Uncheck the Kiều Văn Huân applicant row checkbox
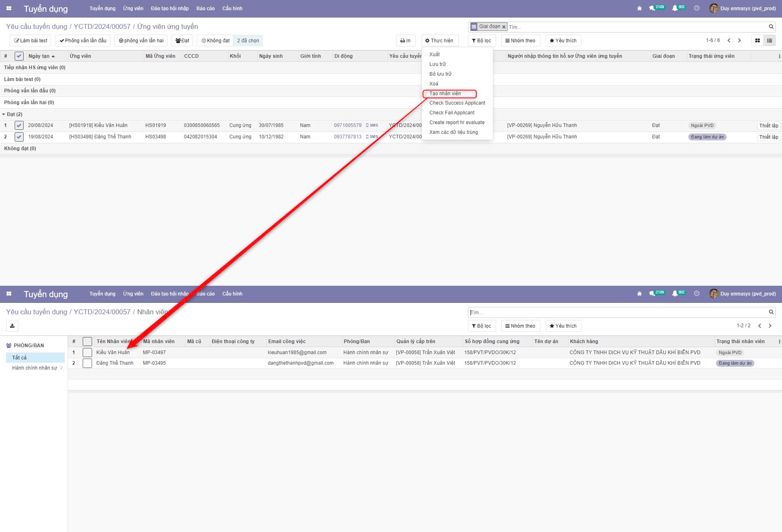This screenshot has width=782, height=532. click(x=19, y=125)
